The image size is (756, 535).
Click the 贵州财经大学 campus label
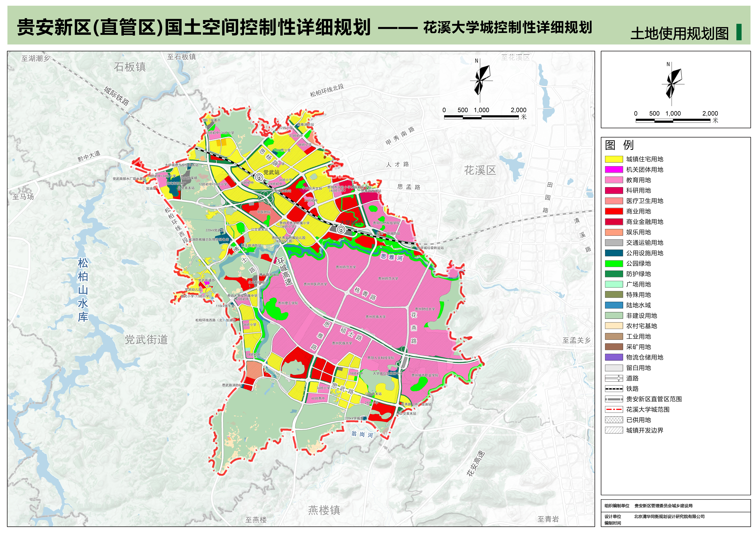point(425,309)
